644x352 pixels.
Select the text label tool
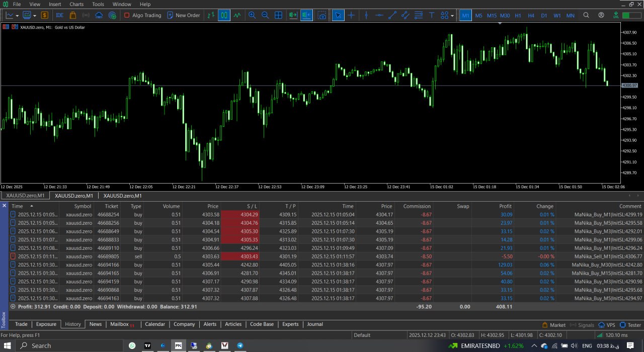click(x=431, y=15)
